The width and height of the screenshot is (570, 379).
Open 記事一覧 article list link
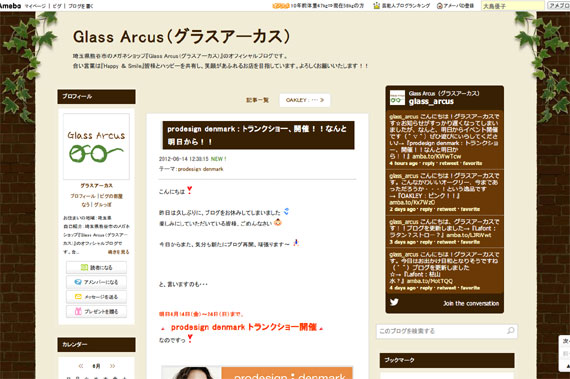(257, 100)
